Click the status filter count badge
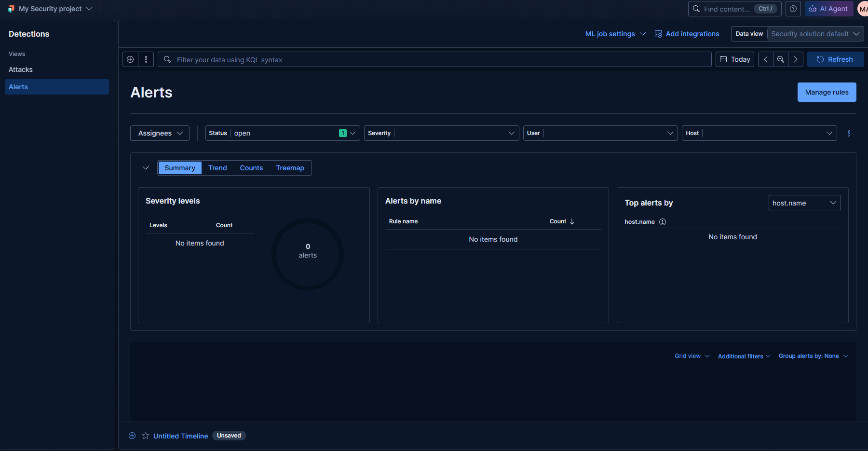The image size is (868, 451). tap(343, 133)
